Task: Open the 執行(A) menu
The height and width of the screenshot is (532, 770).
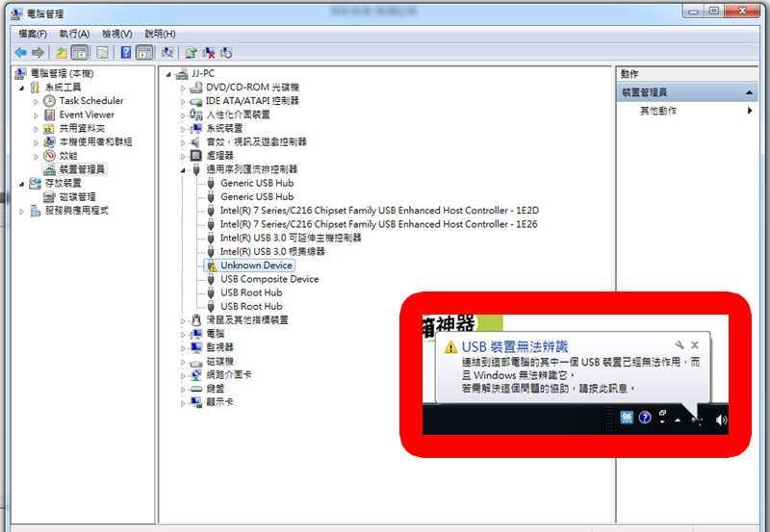Action: click(x=74, y=34)
